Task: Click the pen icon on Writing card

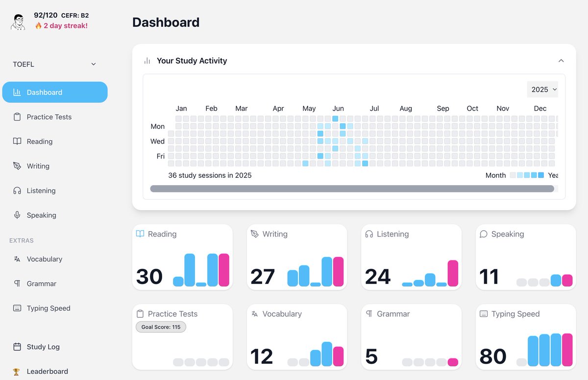Action: pyautogui.click(x=254, y=234)
